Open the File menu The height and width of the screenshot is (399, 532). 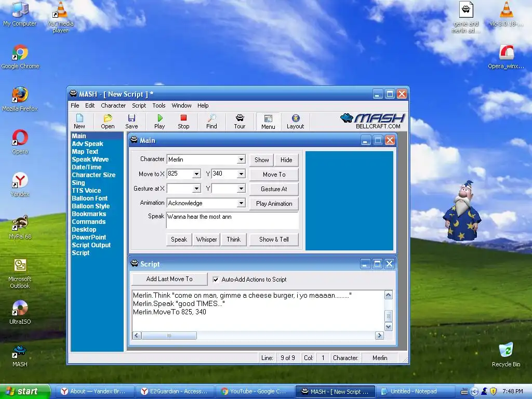pyautogui.click(x=75, y=105)
